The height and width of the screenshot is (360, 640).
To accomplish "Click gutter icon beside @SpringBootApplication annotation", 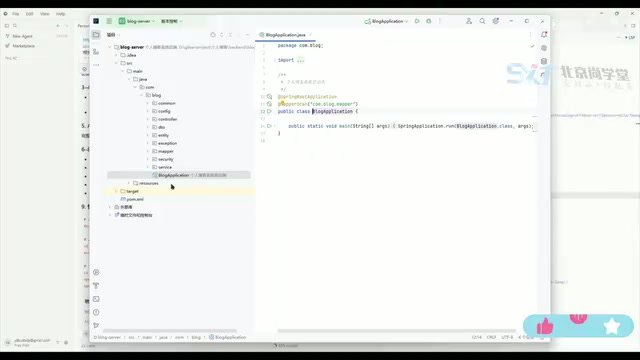I will click(269, 97).
